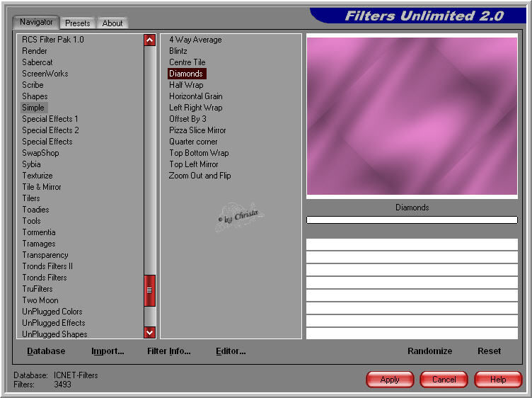
Task: Select the Tormentia category
Action: click(39, 232)
